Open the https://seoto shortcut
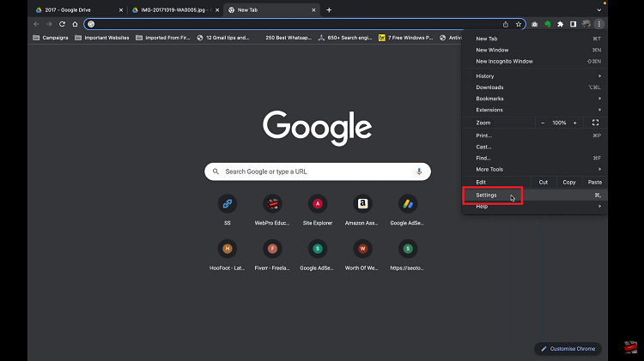The height and width of the screenshot is (361, 644). [x=407, y=256]
